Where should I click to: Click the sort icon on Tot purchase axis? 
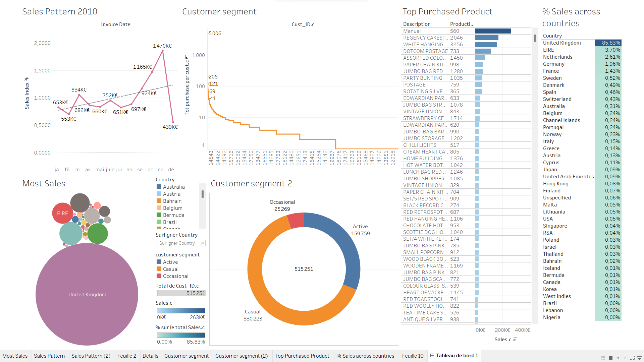[186, 57]
